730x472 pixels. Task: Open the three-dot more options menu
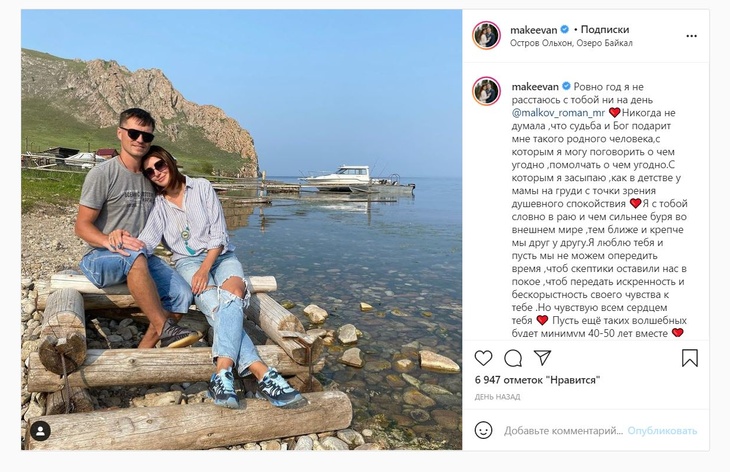tap(691, 36)
